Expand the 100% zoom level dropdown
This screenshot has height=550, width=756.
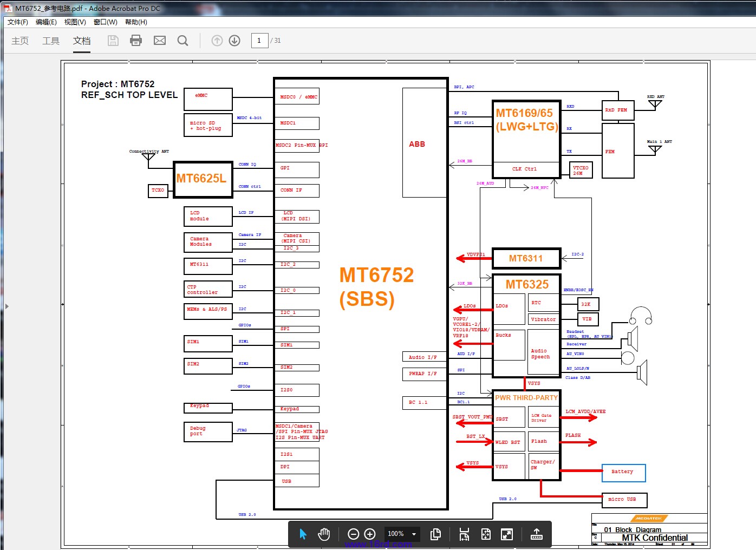click(x=414, y=534)
